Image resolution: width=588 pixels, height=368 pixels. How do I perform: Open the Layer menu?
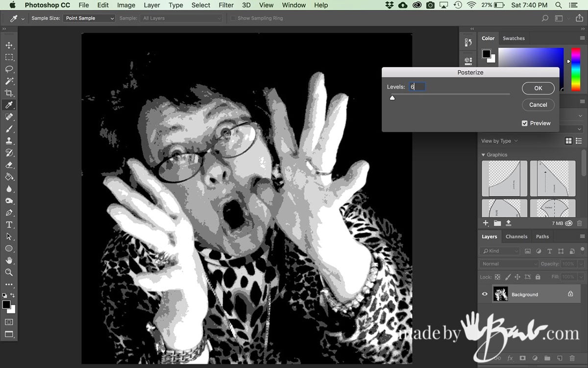pyautogui.click(x=152, y=5)
